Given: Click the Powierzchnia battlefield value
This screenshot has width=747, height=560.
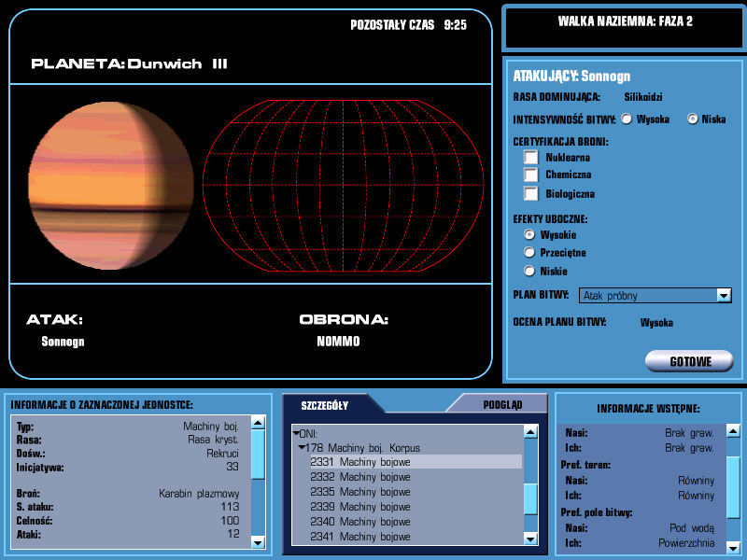Looking at the screenshot, I should pos(686,543).
